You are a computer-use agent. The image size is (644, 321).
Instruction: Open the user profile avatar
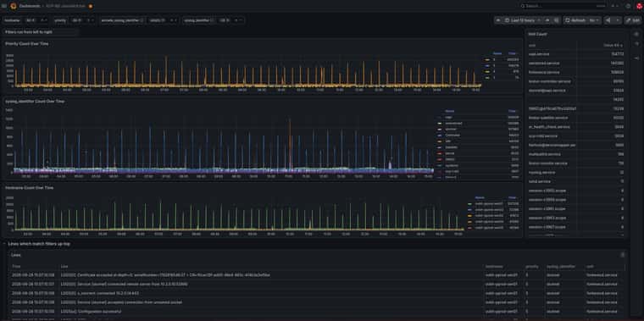coord(640,6)
